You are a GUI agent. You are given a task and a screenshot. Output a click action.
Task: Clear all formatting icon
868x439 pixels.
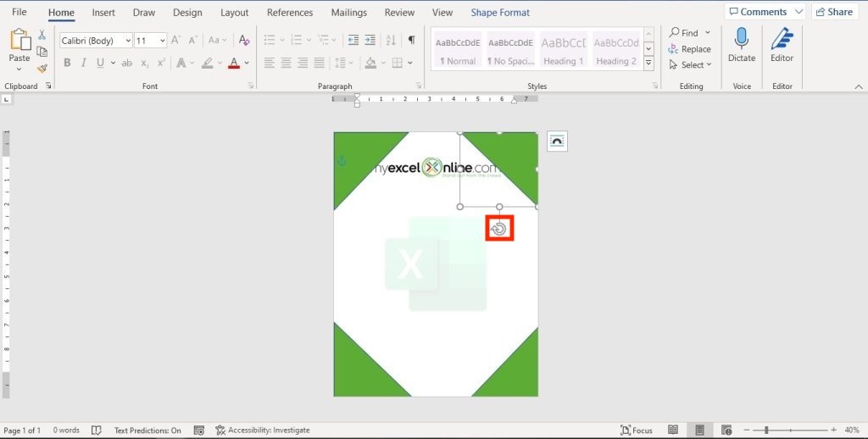pyautogui.click(x=244, y=40)
